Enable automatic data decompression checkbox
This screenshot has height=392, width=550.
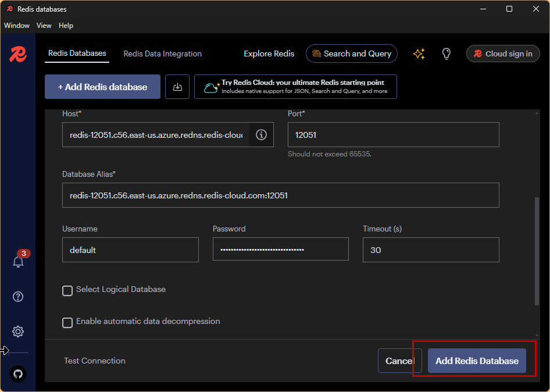[x=67, y=323]
